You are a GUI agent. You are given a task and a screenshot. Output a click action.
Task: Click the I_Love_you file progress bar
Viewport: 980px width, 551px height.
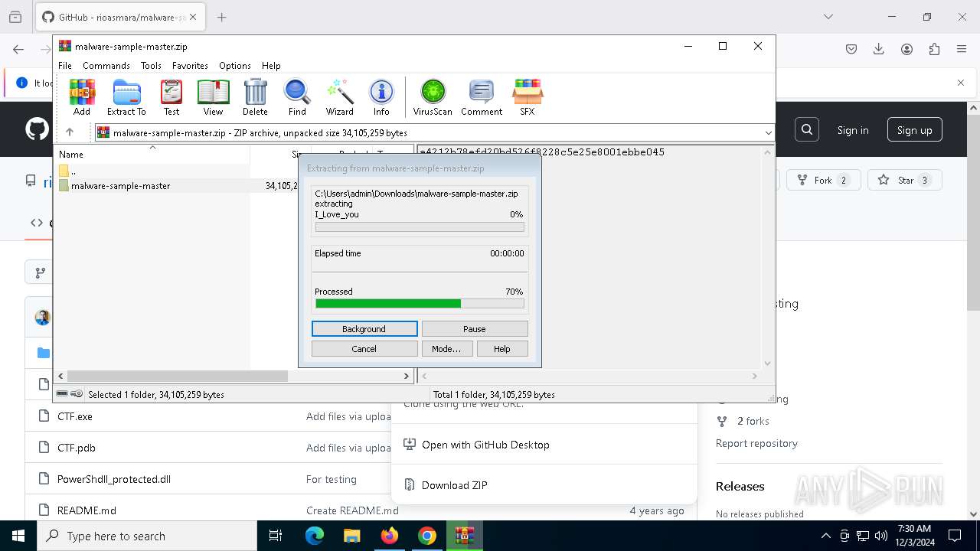pyautogui.click(x=420, y=227)
